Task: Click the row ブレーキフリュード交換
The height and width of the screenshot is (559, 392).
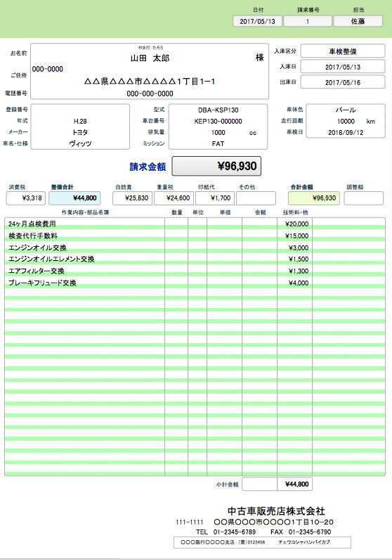Action: [x=195, y=283]
